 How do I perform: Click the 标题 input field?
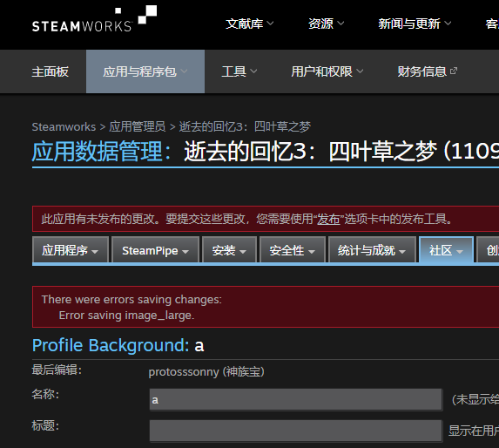(x=296, y=431)
